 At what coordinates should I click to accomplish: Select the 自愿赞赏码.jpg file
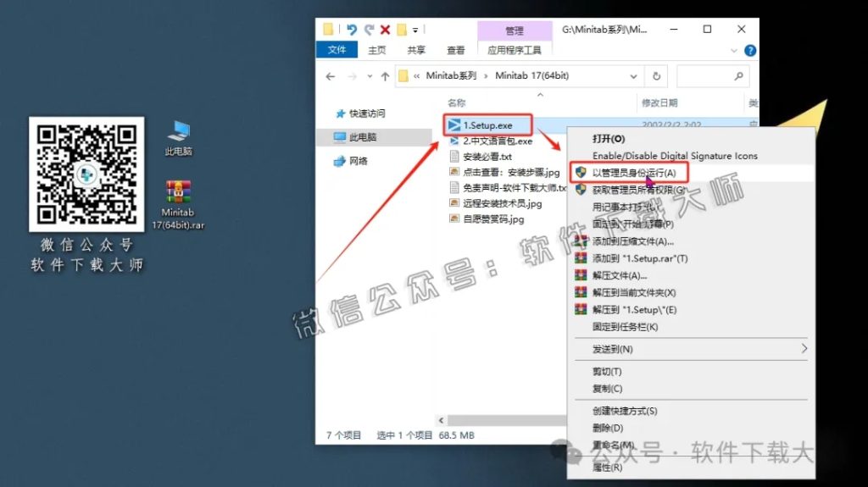pos(493,219)
